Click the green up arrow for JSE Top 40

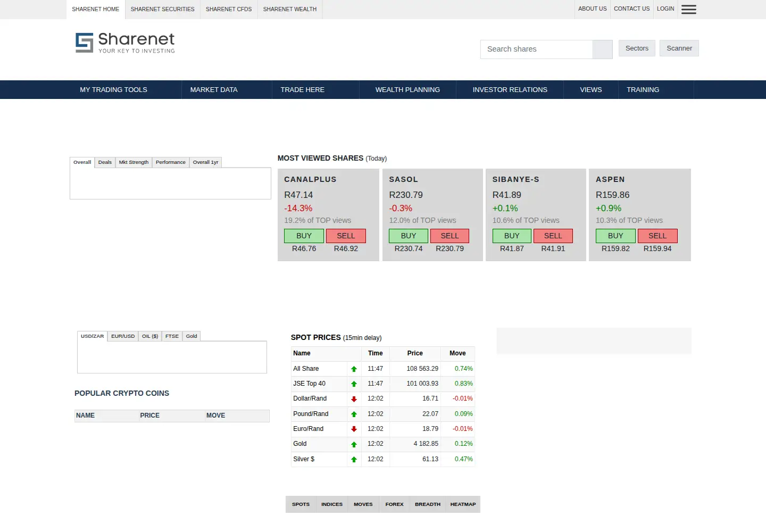point(354,384)
